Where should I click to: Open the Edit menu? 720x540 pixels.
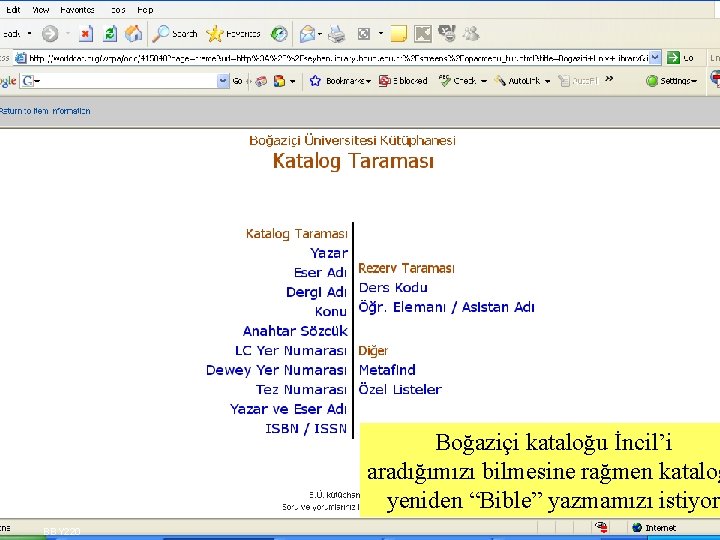tap(13, 10)
